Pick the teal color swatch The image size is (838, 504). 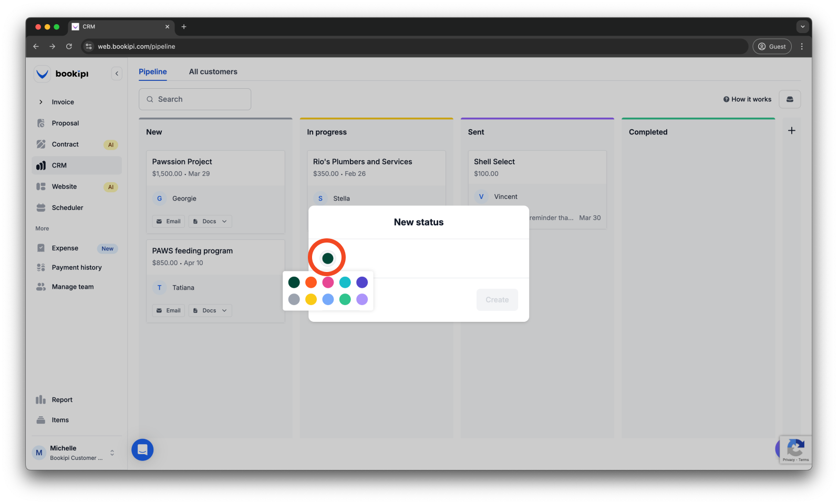click(345, 282)
